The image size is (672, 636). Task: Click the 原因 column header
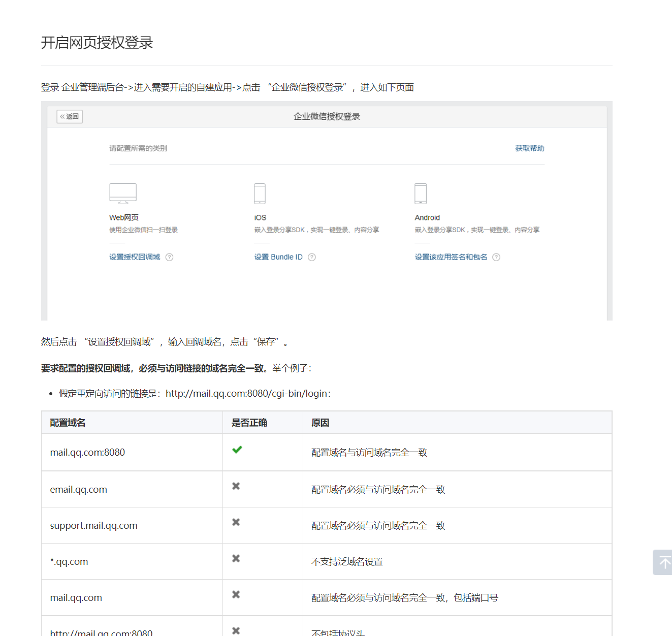pos(320,423)
